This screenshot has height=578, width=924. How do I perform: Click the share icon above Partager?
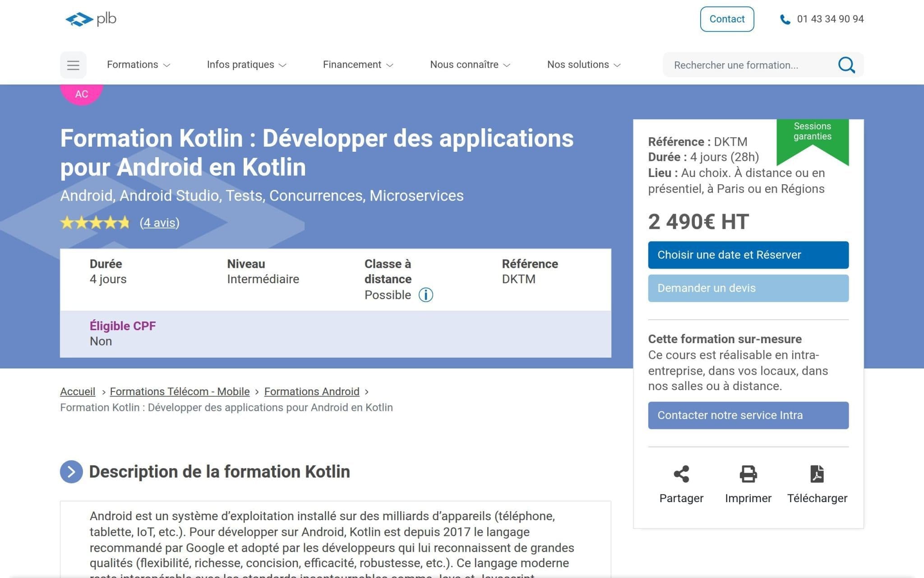[681, 474]
